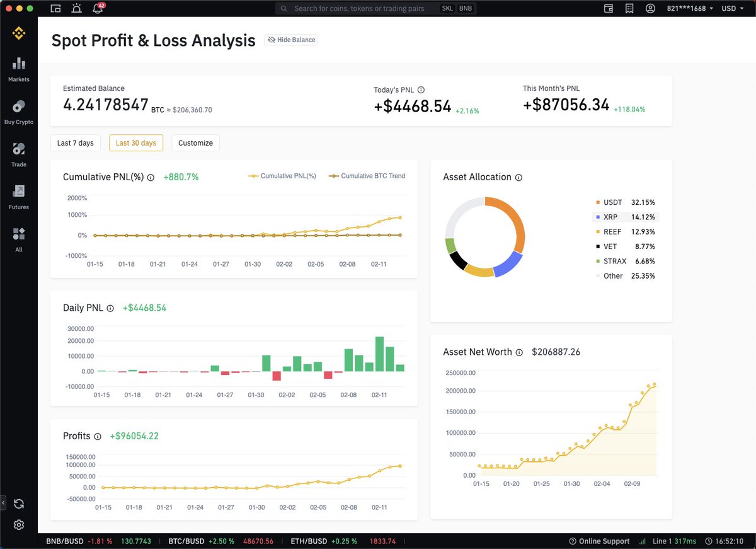This screenshot has width=756, height=549.
Task: Click the 4.24178547 BTC balance value
Action: [106, 105]
